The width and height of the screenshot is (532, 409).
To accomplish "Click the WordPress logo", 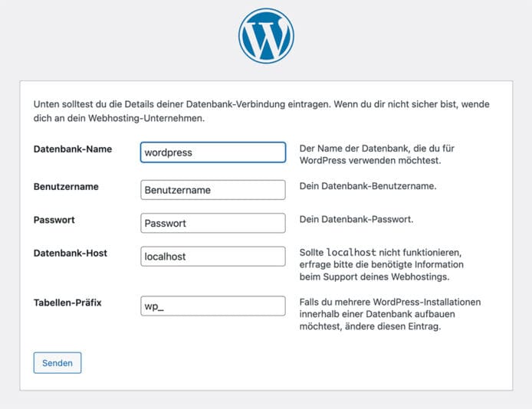I will pos(266,36).
